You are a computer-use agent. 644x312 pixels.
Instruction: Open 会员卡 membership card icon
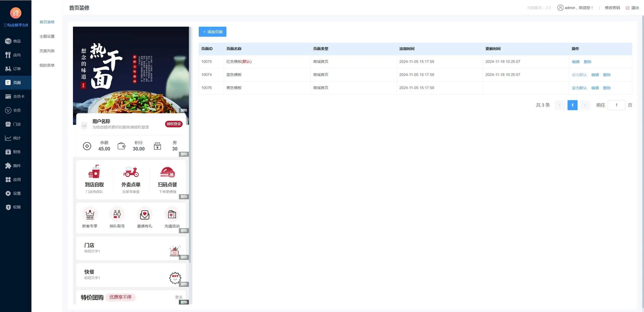8,96
